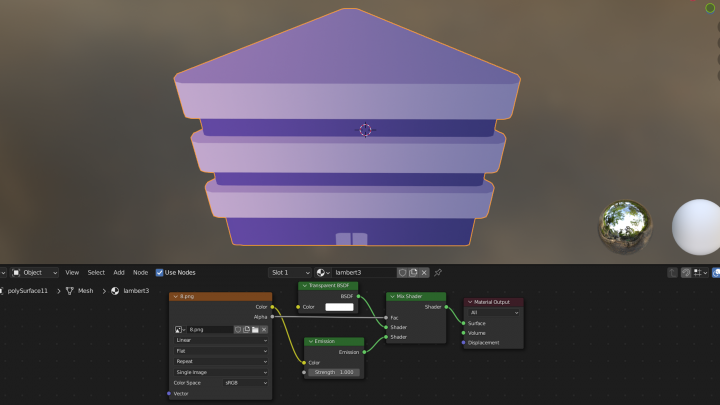This screenshot has width=720, height=405.
Task: Click the new material copy icon beside lambert3
Action: [413, 273]
